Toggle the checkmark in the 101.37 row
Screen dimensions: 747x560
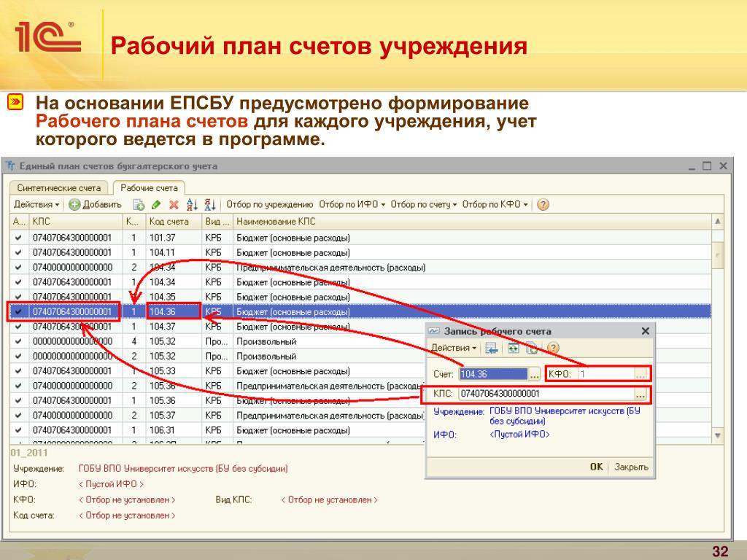(x=18, y=238)
